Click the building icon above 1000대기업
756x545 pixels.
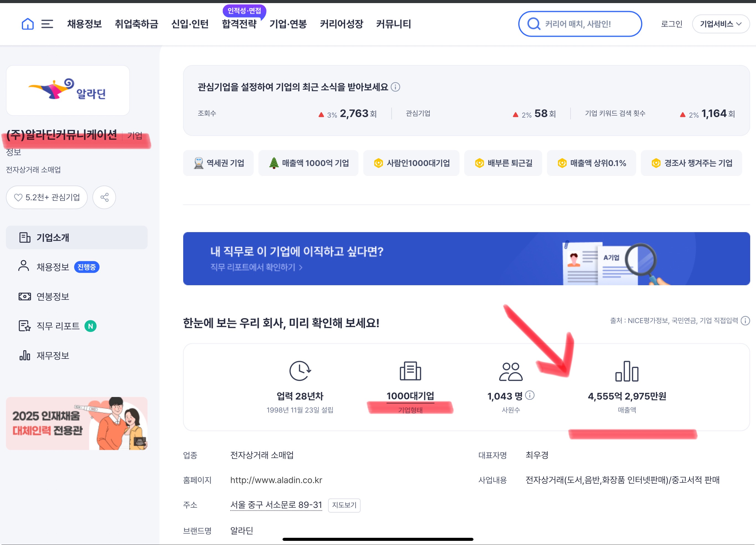point(410,371)
